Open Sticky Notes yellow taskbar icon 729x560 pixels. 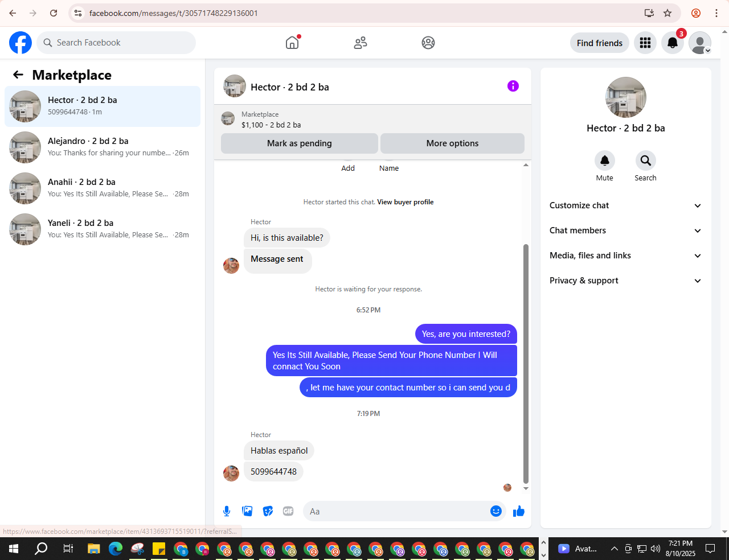point(159,549)
